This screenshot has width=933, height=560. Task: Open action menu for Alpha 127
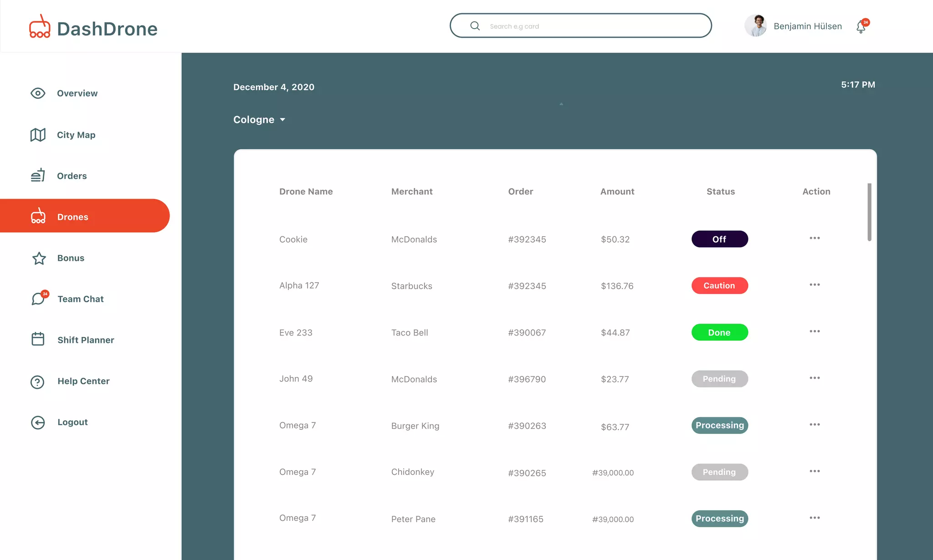(815, 285)
